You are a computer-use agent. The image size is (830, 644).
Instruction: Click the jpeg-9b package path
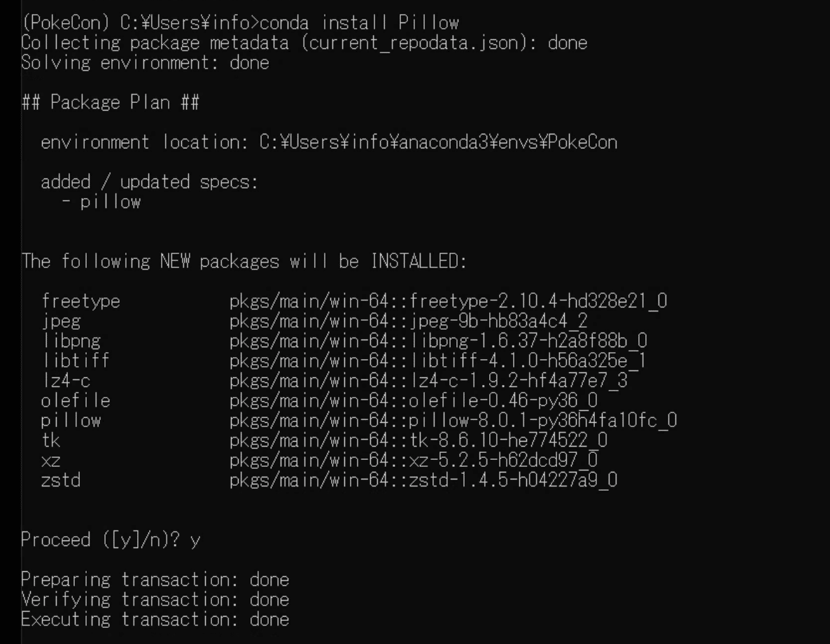(x=408, y=321)
